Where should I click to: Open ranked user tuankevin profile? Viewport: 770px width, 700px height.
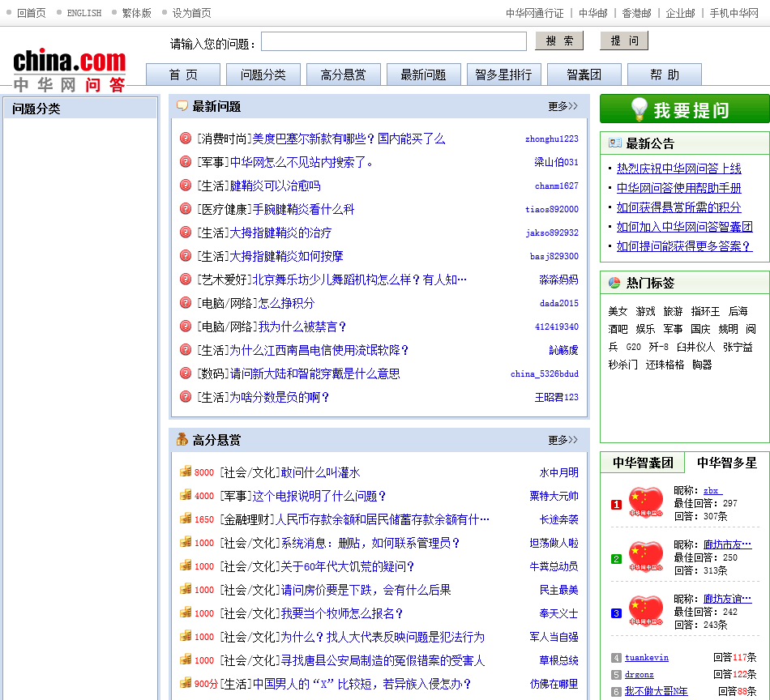[x=646, y=657]
